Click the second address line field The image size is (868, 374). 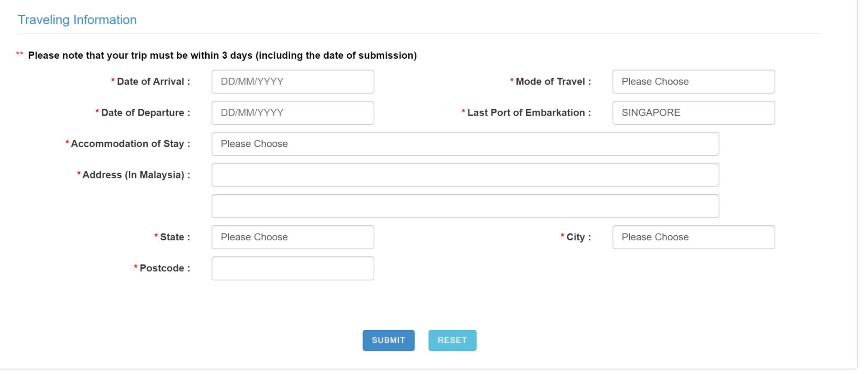click(465, 206)
